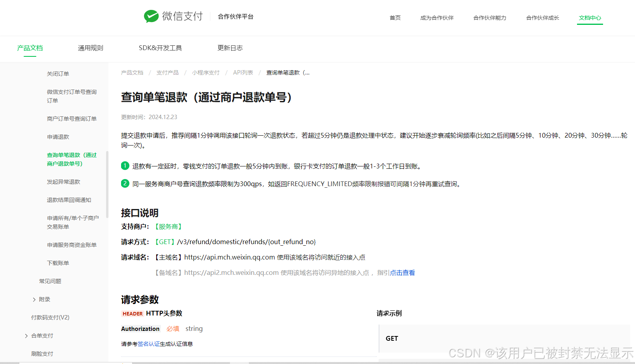This screenshot has height=364, width=635.
Task: Click the page title 查询单笔退款
Action: [x=207, y=97]
